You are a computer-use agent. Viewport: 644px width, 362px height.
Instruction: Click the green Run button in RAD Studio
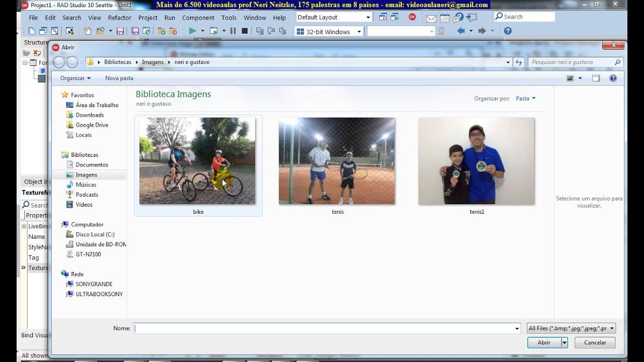[192, 31]
